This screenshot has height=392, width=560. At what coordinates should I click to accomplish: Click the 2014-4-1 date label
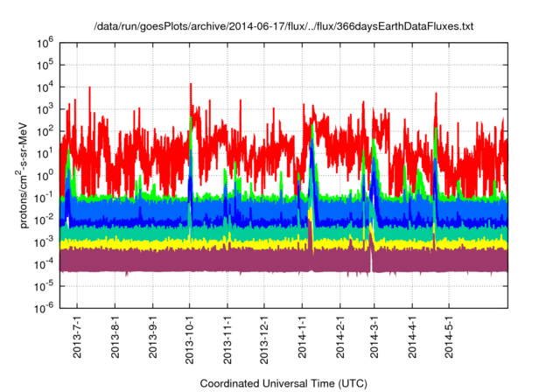coord(412,337)
